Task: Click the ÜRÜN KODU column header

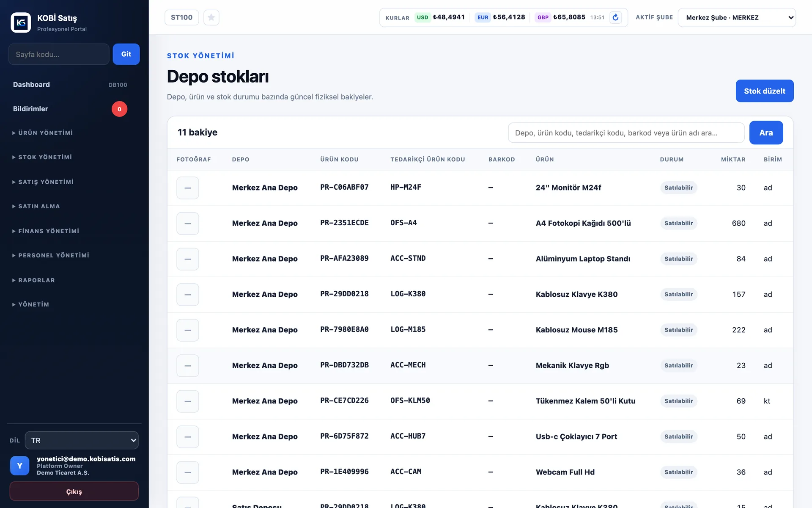Action: tap(339, 160)
